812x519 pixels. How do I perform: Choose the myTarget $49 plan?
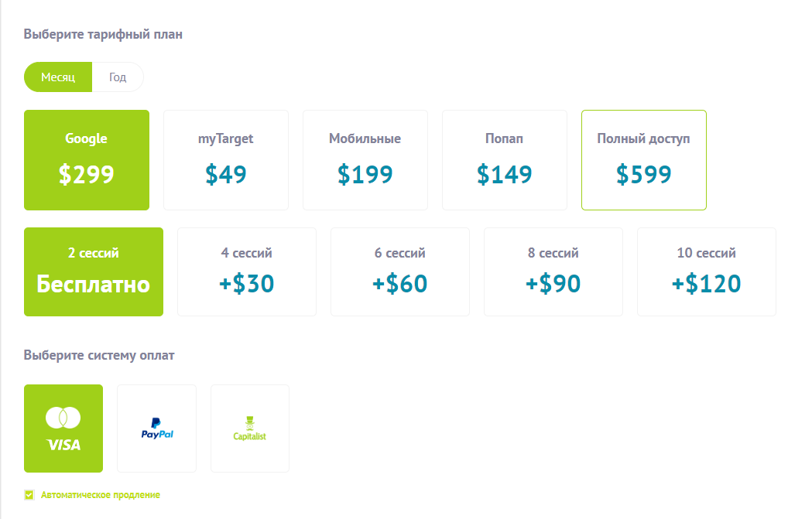click(x=226, y=160)
